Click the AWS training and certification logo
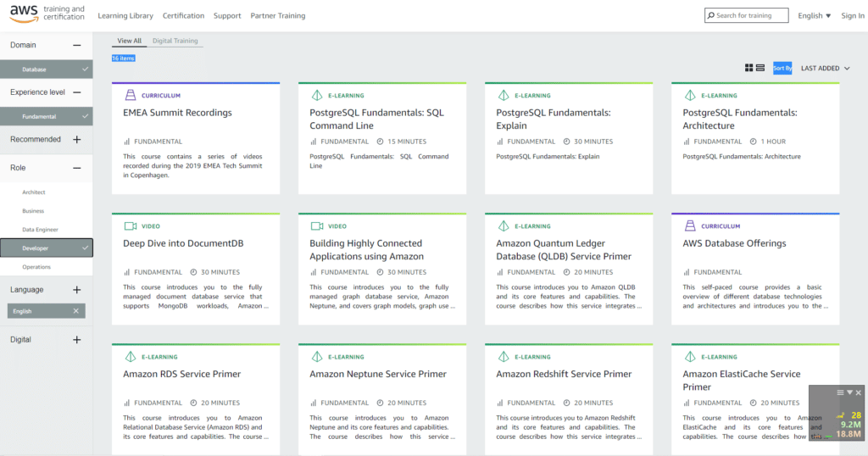Image resolution: width=868 pixels, height=456 pixels. tap(48, 14)
